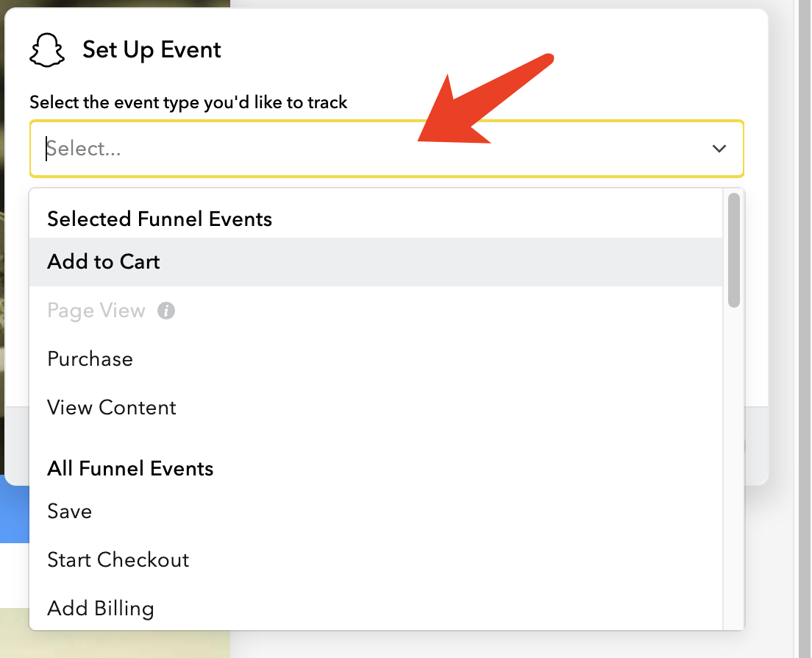The image size is (812, 658).
Task: Pick Purchase from the event list
Action: point(90,359)
